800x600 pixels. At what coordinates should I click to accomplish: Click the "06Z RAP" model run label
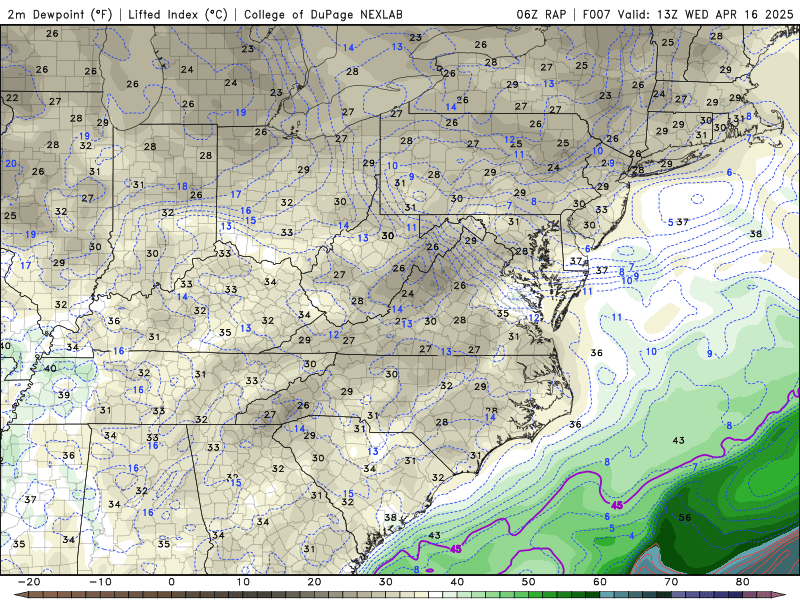point(541,14)
